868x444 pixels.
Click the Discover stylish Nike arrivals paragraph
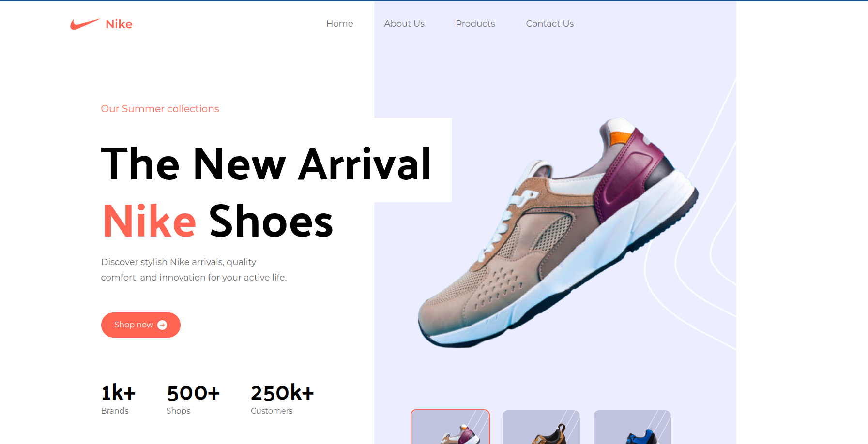pos(194,269)
